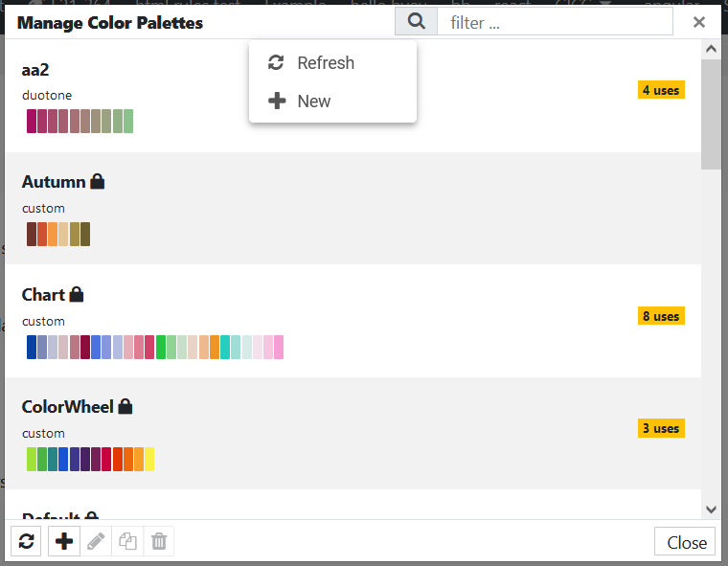Click the 3 uses badge
This screenshot has width=728, height=566.
pyautogui.click(x=661, y=428)
